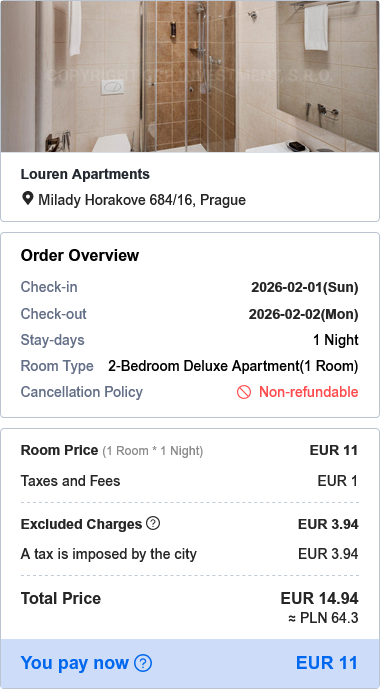Image resolution: width=380 pixels, height=689 pixels.
Task: Click the 2-Bedroom Deluxe Apartment room type
Action: (x=233, y=366)
